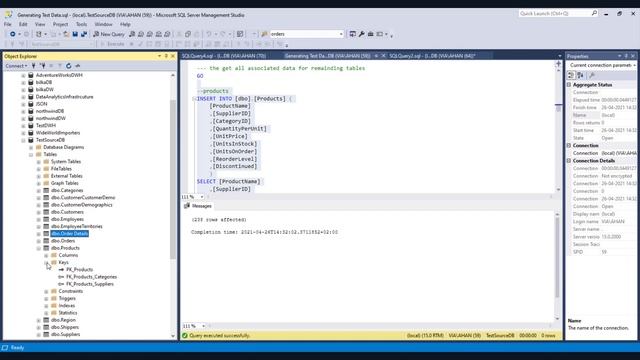This screenshot has width=640, height=360.
Task: Click the Solution Explorer window icon before the search box
Action: [x=240, y=34]
